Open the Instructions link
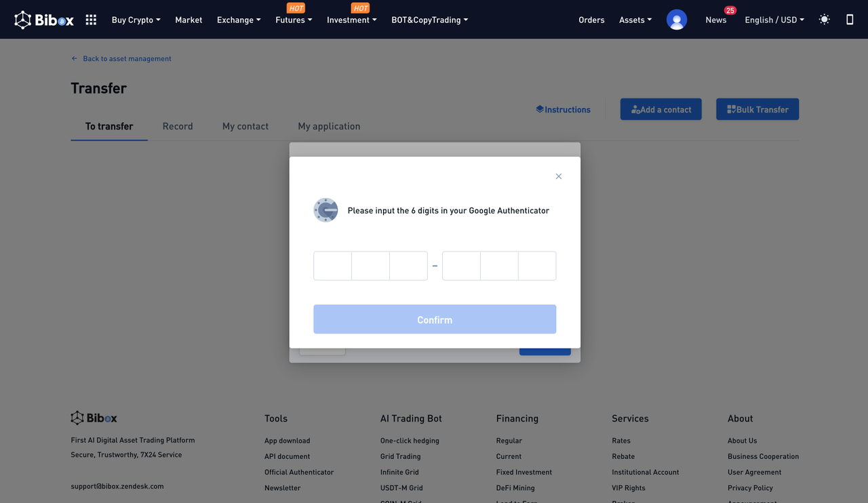The image size is (868, 503). 563,109
